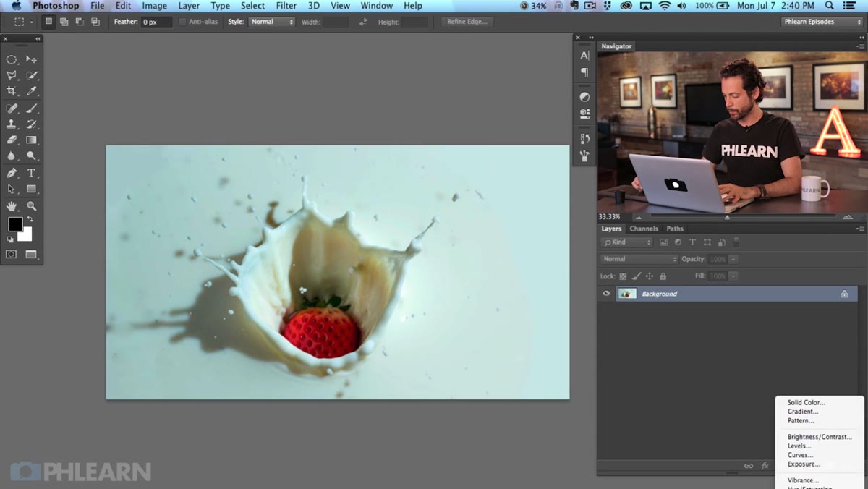
Task: Toggle pixel layer filter
Action: [663, 242]
